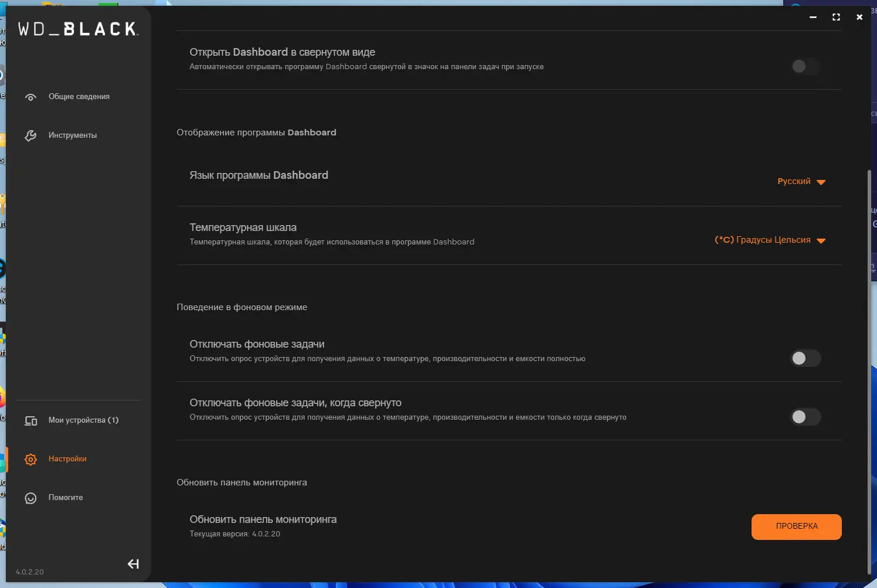Viewport: 877px width, 588px height.
Task: Toggle Отключать фоновые задачи, когда свернуто
Action: point(805,417)
